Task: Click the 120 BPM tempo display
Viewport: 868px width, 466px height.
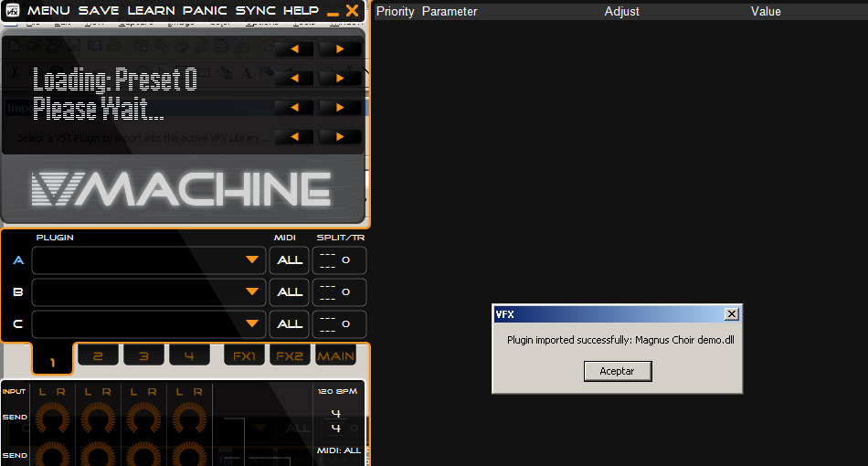Action: pos(337,391)
